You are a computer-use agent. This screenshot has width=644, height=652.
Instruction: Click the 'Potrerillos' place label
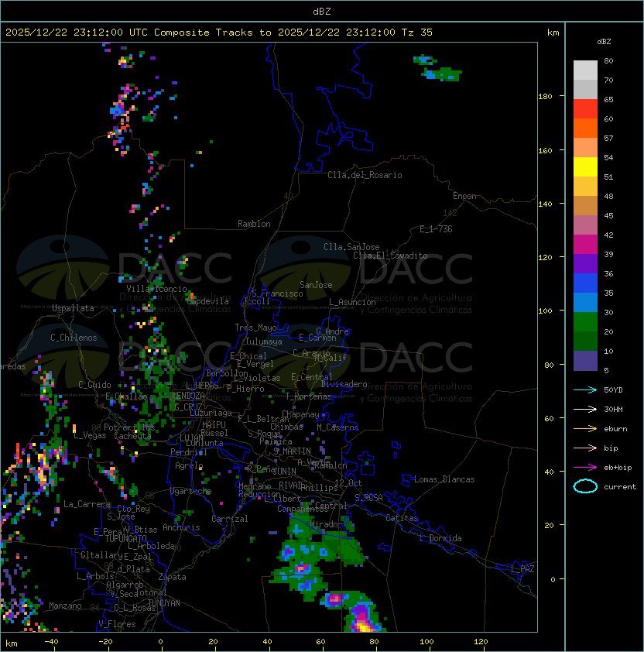(129, 427)
